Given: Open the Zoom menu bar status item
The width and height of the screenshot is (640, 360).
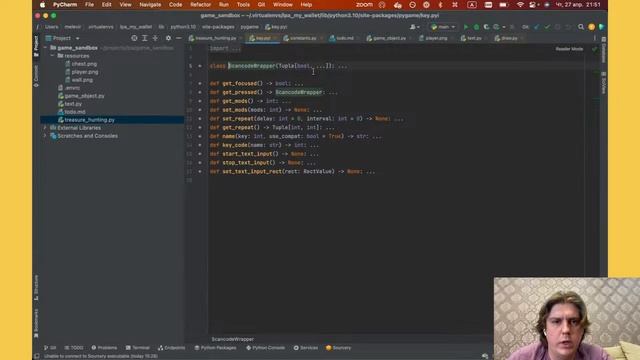Looking at the screenshot, I should point(364,5).
